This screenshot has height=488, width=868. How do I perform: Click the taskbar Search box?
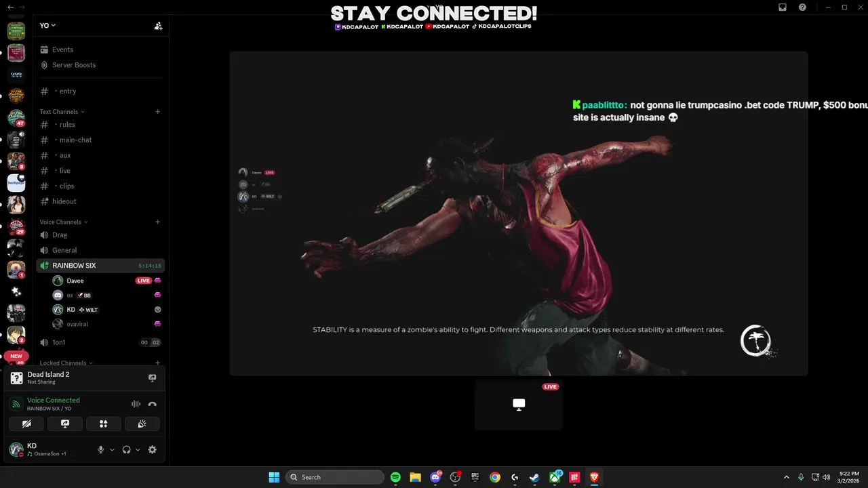(x=335, y=477)
